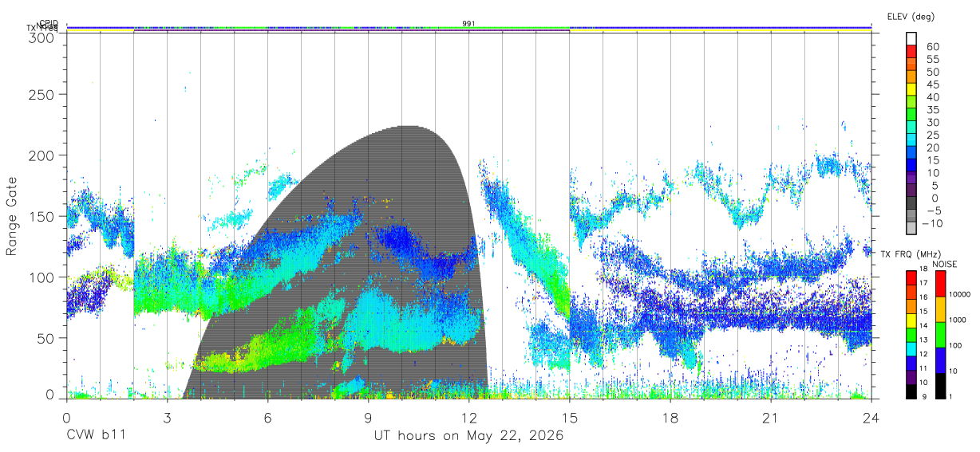Click the y-axis tick label "300"

[41, 37]
